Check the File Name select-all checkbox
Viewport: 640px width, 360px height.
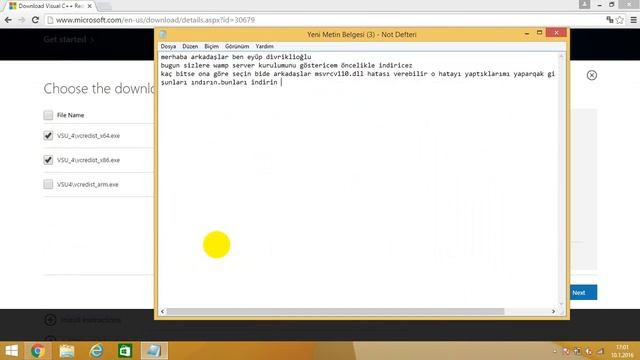point(48,115)
